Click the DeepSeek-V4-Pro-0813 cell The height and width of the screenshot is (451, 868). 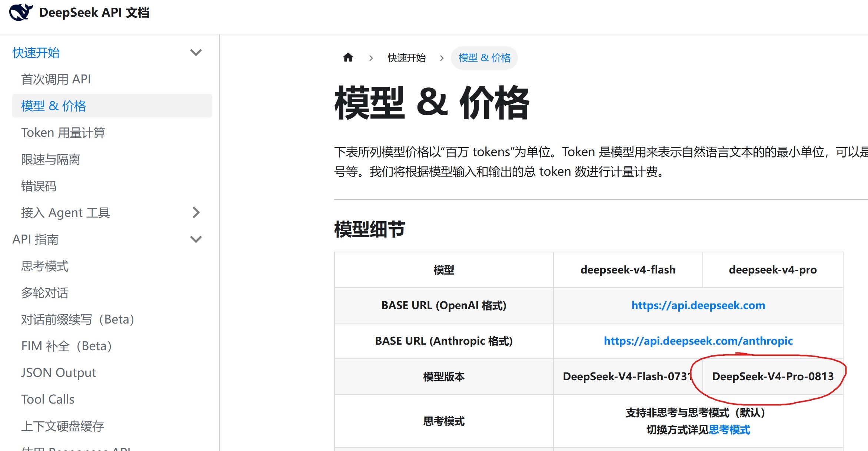773,377
